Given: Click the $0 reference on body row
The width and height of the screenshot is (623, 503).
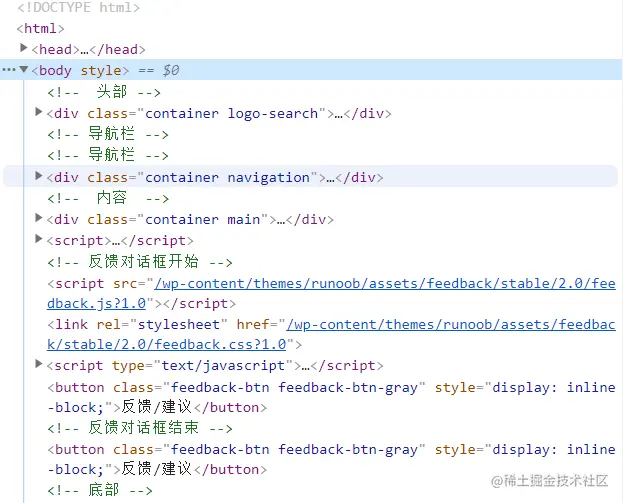Looking at the screenshot, I should pyautogui.click(x=171, y=70).
